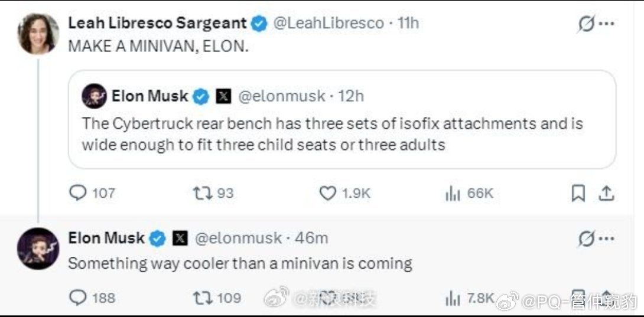View the 7.8K views stat on Elon's reply
Screen dimensions: 644x317
[x=452, y=298]
